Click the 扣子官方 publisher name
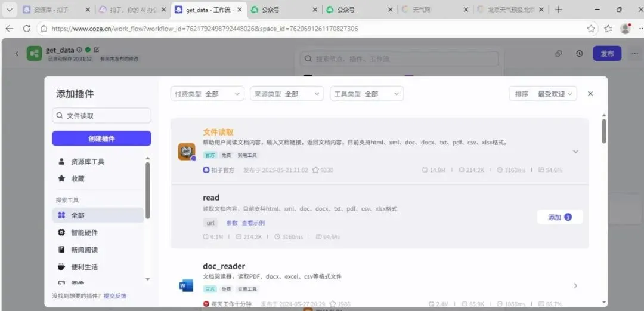The height and width of the screenshot is (311, 644). (222, 170)
